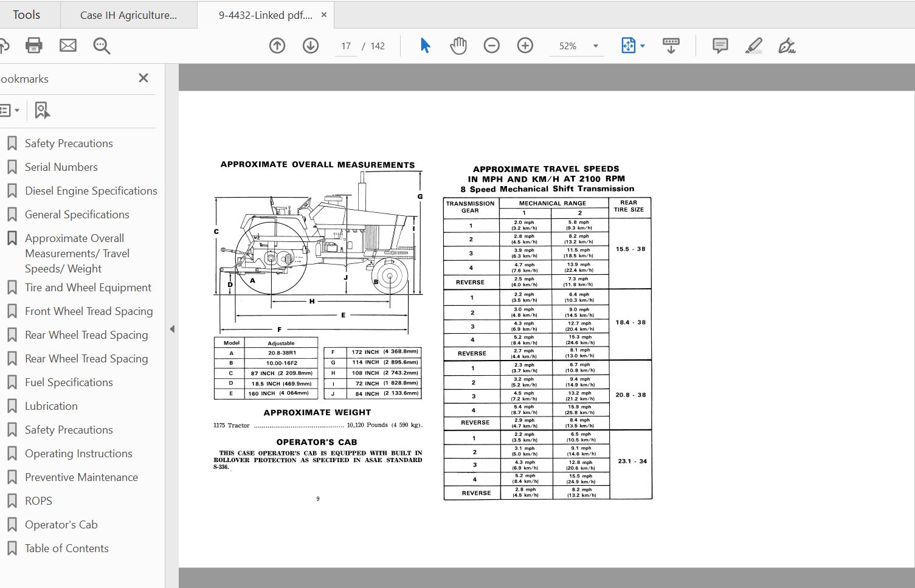The width and height of the screenshot is (915, 588).
Task: Click the Fill and Sign pen icon
Action: (787, 45)
